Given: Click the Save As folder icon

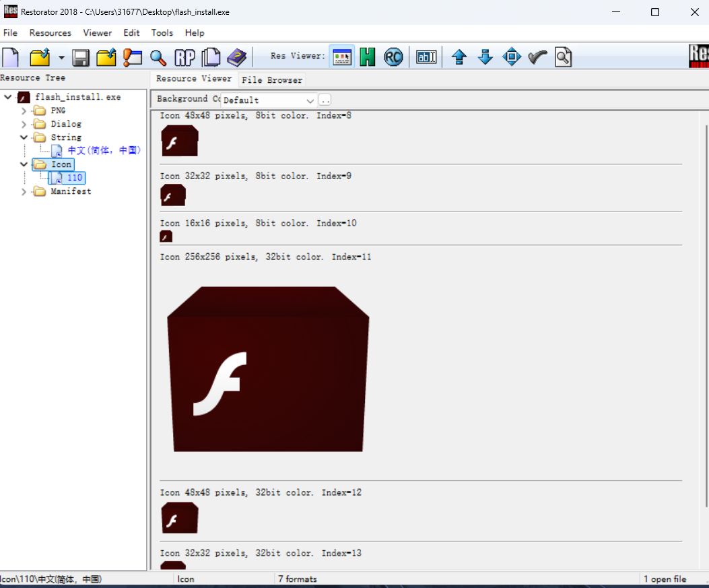Looking at the screenshot, I should [106, 57].
